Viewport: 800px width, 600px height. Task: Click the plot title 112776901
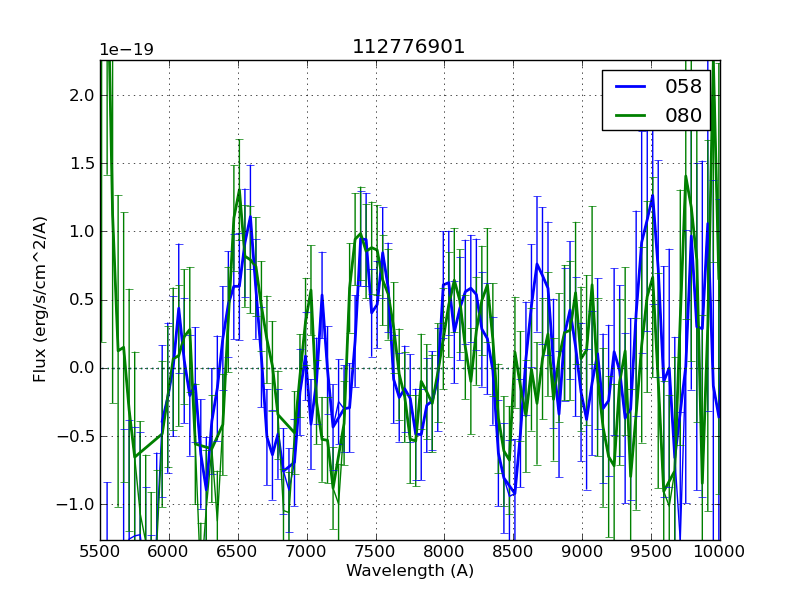click(x=409, y=47)
